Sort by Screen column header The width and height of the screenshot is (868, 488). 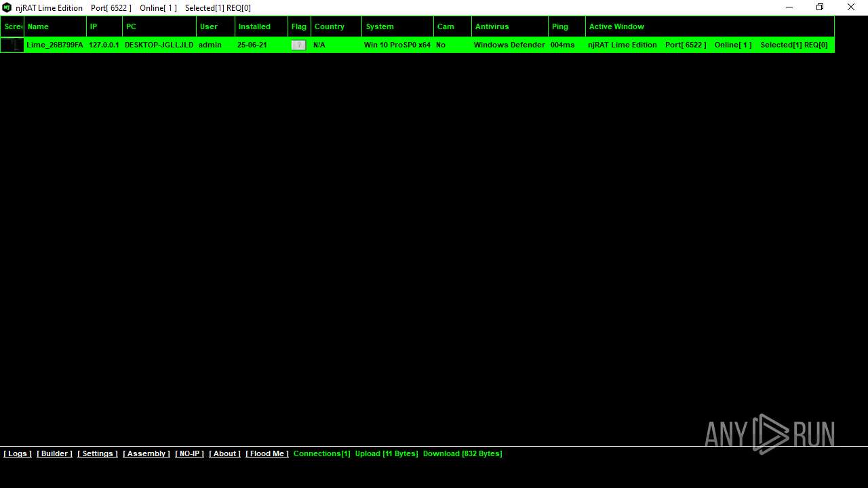tap(12, 26)
